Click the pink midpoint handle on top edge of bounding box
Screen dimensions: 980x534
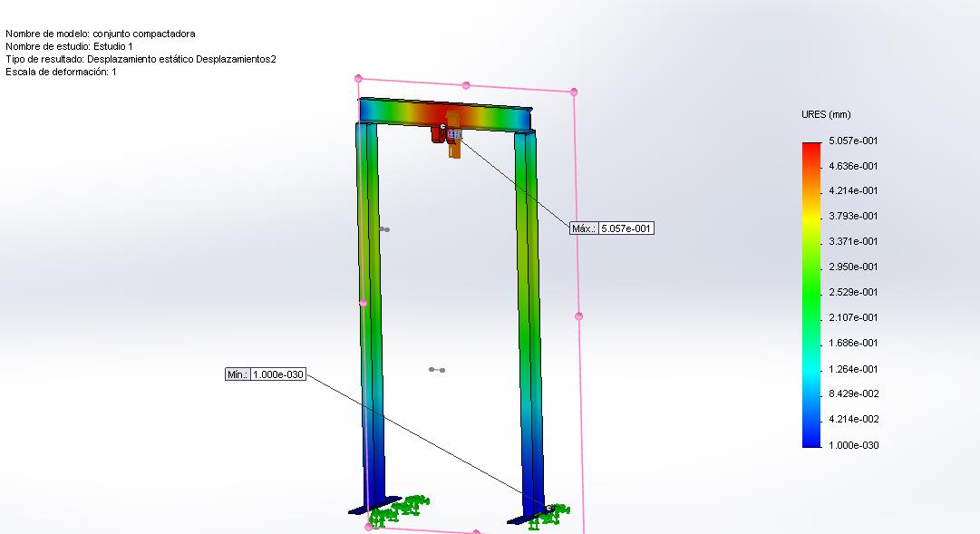466,85
